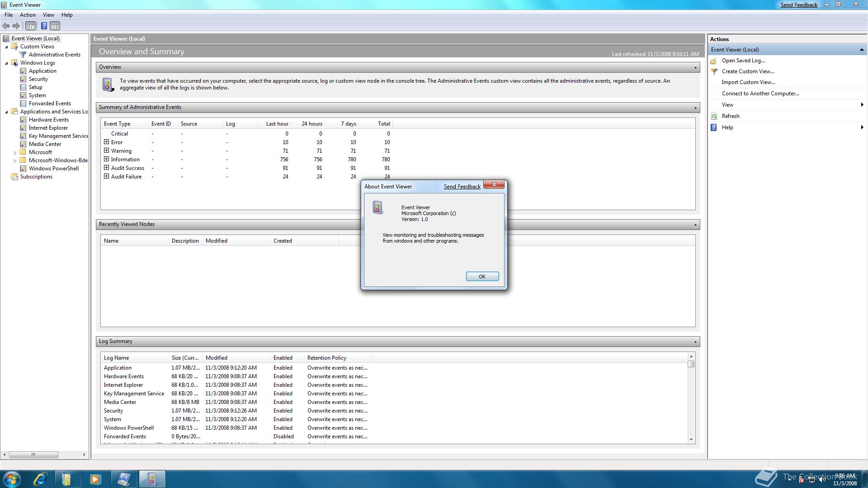The image size is (868, 488).
Task: Expand the Information event type row
Action: pos(107,159)
